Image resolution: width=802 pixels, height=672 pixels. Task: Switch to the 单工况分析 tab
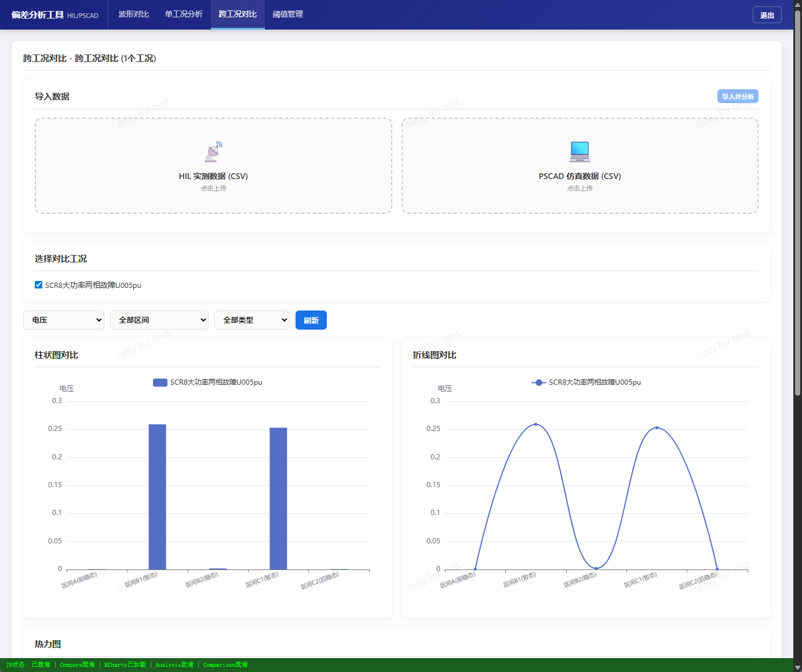coord(184,14)
